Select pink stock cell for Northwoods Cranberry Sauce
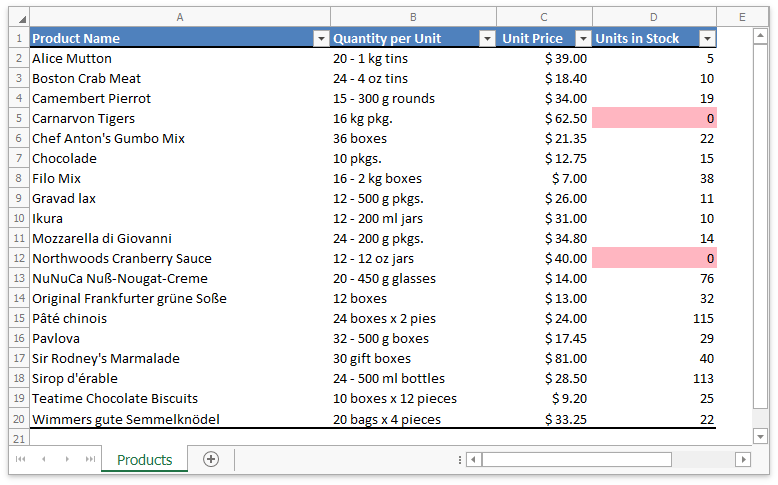Screen dimensions: 778x485 (654, 258)
